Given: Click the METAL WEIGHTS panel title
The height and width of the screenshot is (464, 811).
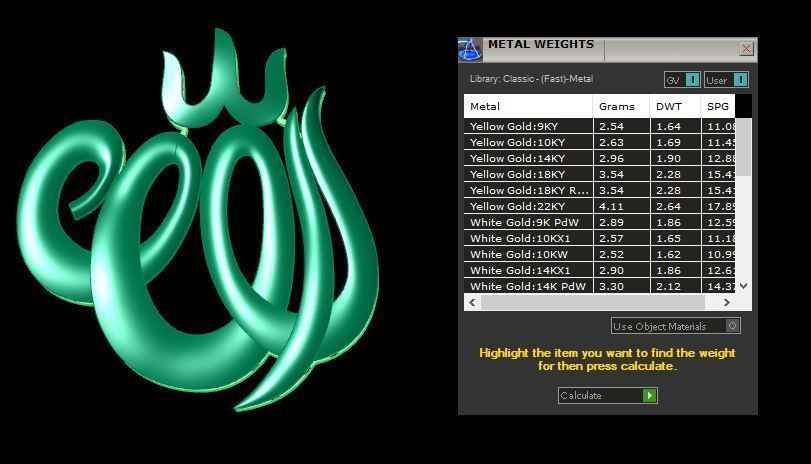Looking at the screenshot, I should [x=541, y=44].
